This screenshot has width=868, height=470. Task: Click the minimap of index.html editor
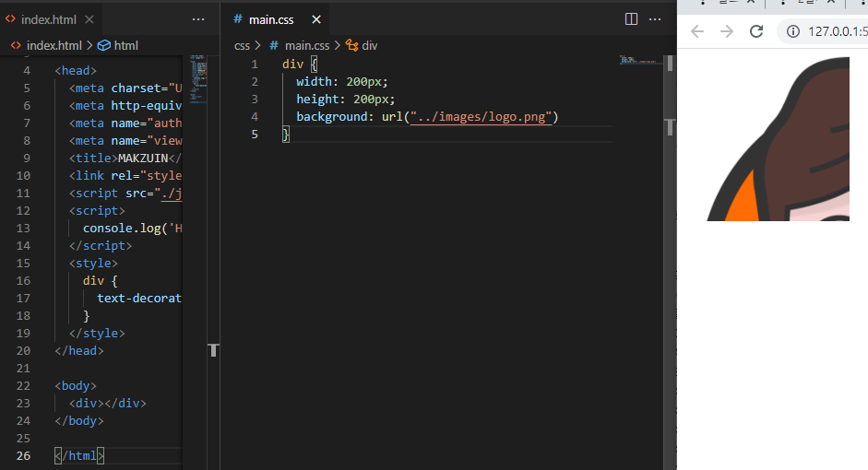(x=198, y=79)
